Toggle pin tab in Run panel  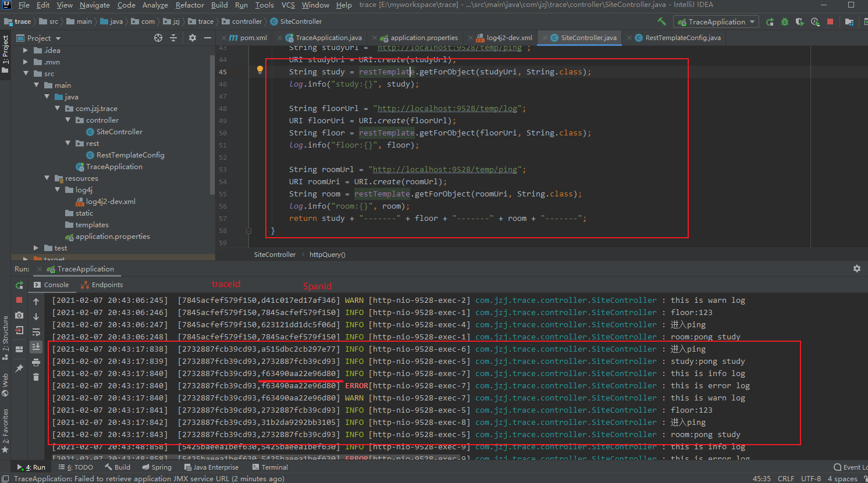point(19,368)
